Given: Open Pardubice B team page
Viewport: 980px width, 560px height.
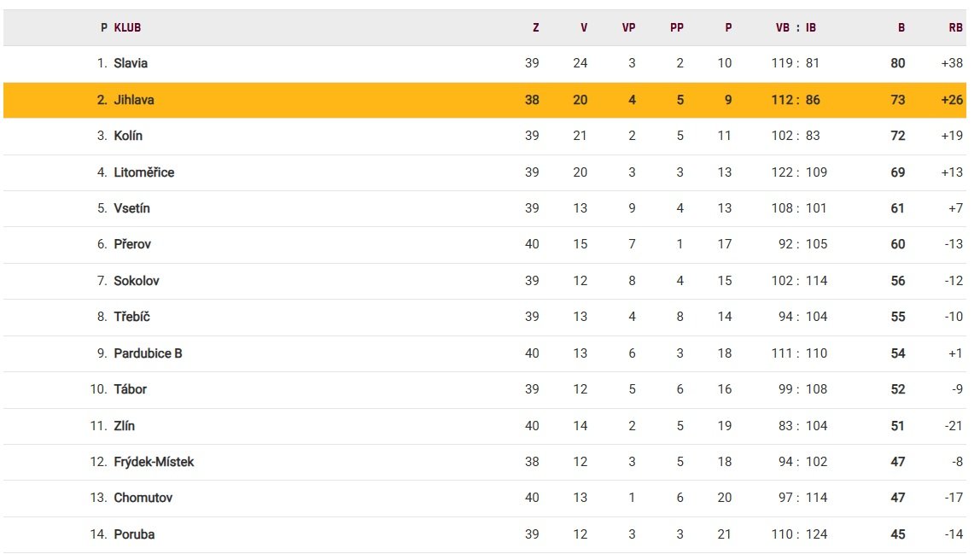Looking at the screenshot, I should pyautogui.click(x=148, y=353).
